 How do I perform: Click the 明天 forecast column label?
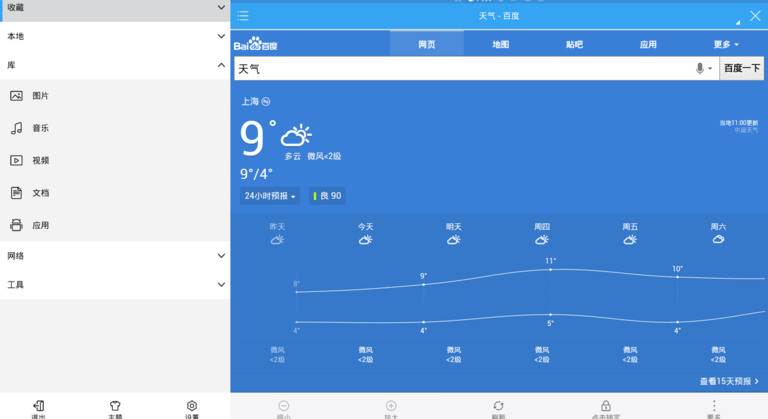pos(454,226)
